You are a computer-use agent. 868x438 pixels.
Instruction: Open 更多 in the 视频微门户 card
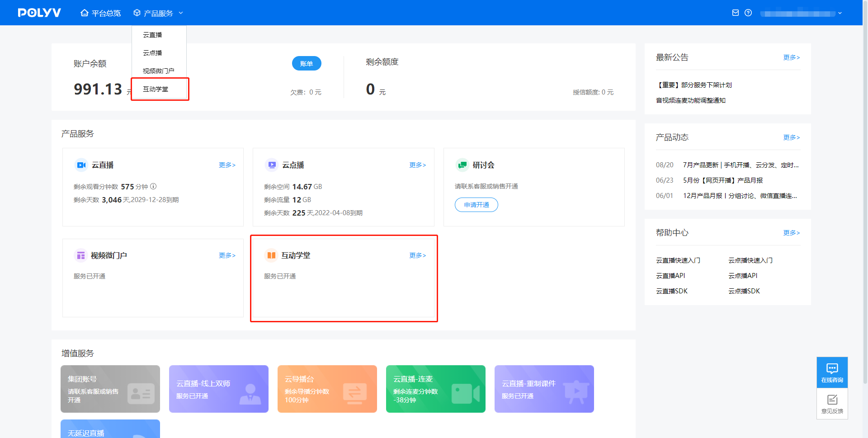coord(227,255)
